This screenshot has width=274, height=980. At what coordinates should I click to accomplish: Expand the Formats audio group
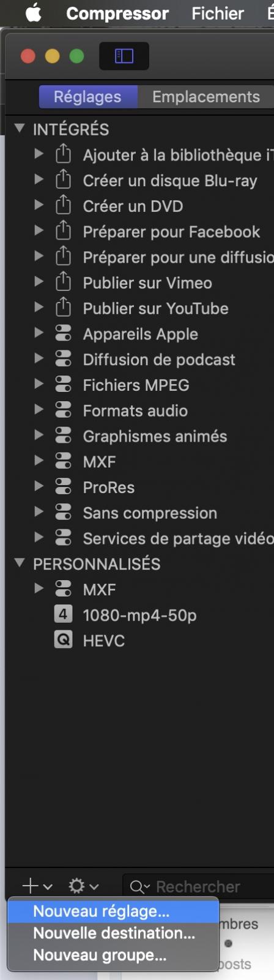tap(39, 410)
